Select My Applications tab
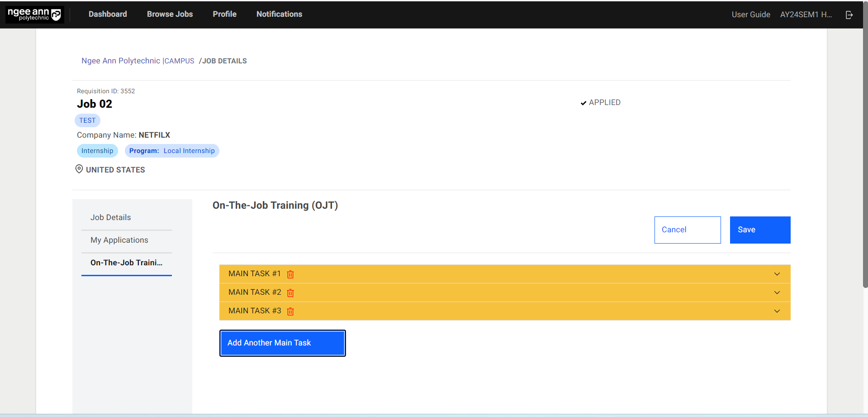 119,240
